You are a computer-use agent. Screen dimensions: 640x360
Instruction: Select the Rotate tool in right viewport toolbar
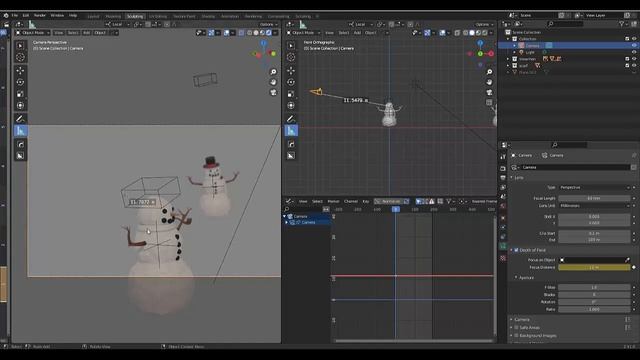tap(291, 82)
